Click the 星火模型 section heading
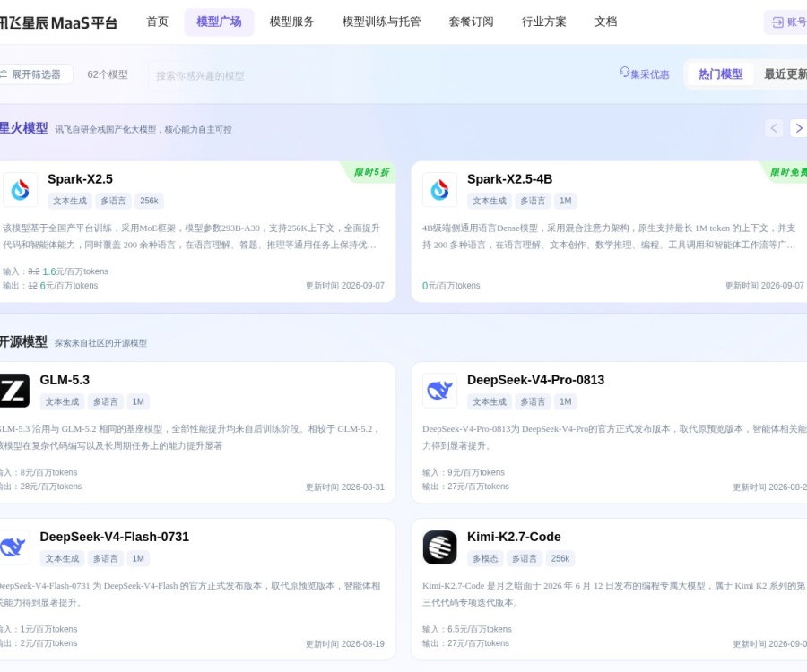Viewport: 807px width, 672px height. pyautogui.click(x=23, y=128)
